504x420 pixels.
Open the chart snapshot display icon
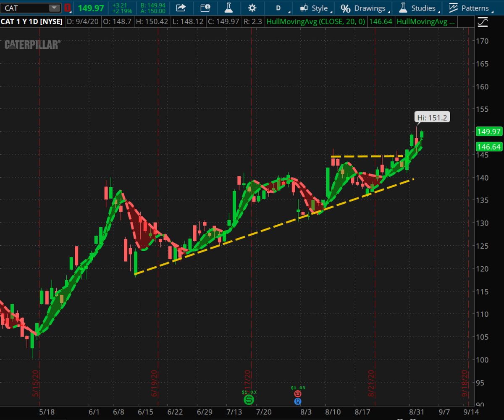(x=205, y=8)
